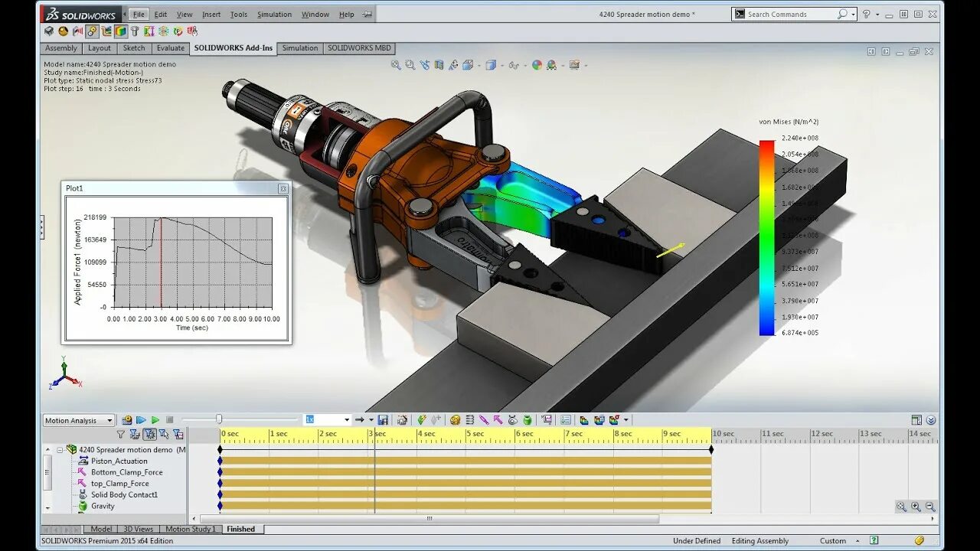This screenshot has height=551, width=980.
Task: Toggle the Filter Selected icon
Action: pyautogui.click(x=164, y=434)
